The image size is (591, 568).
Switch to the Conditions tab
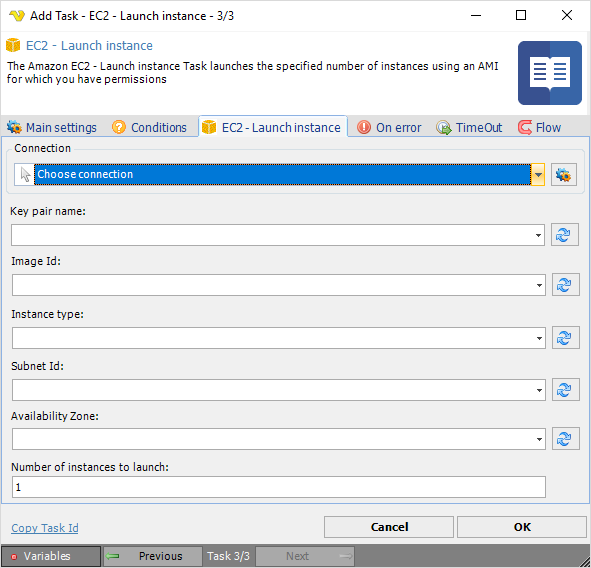pyautogui.click(x=149, y=127)
